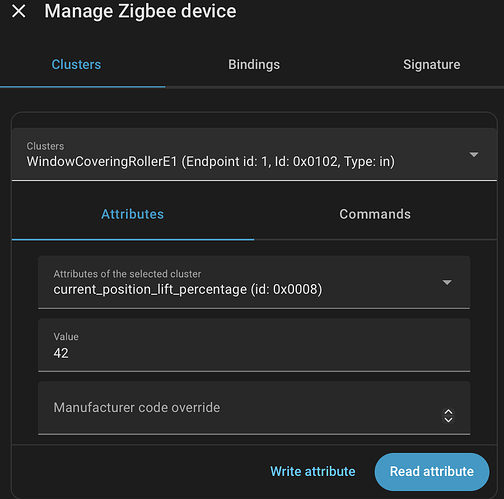The image size is (504, 499).
Task: Increase the manufacturer code with up arrow
Action: click(449, 412)
